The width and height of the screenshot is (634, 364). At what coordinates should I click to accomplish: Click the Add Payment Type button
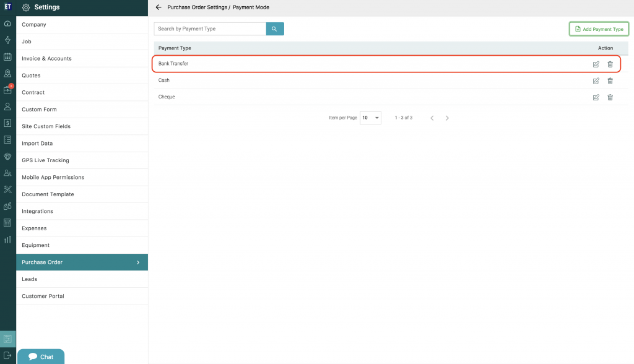(x=599, y=29)
